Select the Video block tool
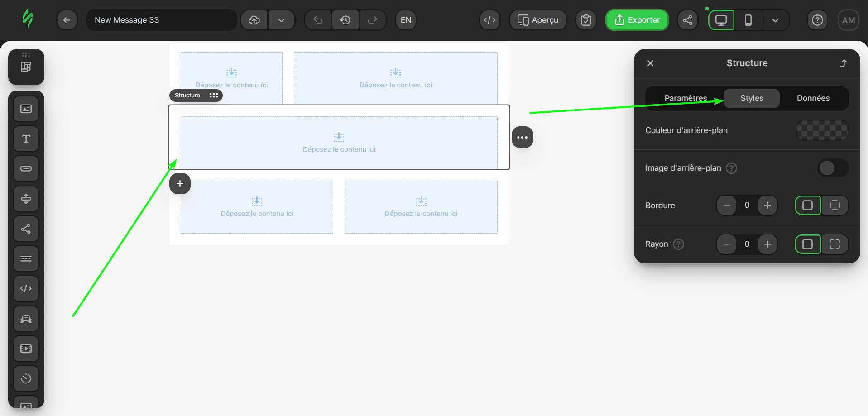The width and height of the screenshot is (868, 416). [26, 349]
